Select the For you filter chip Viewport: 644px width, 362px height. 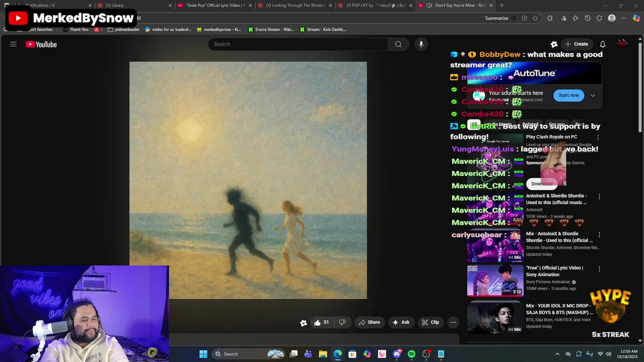pyautogui.click(x=556, y=125)
